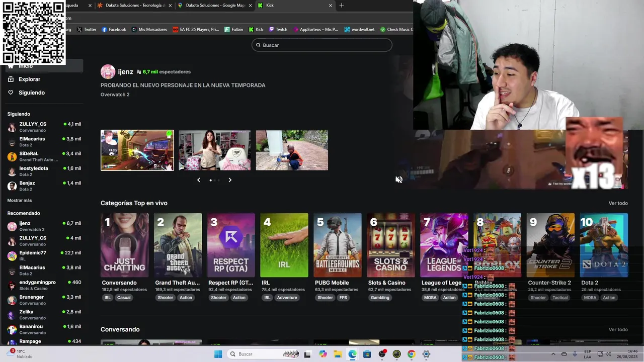Open the Twitter bookmark

86,29
